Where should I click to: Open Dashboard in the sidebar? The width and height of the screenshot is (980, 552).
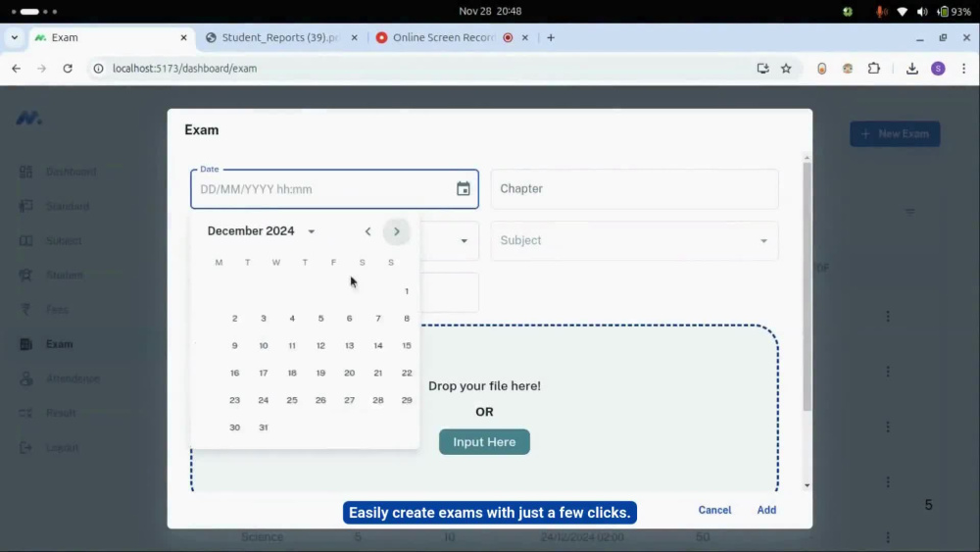(72, 172)
